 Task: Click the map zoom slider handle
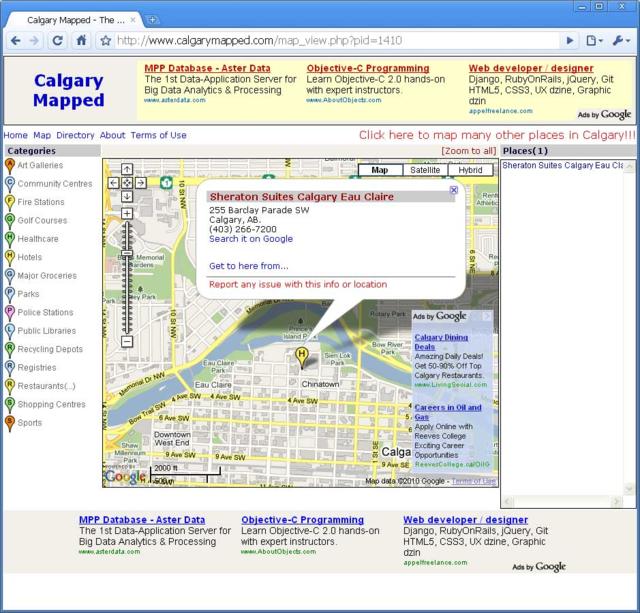[127, 253]
